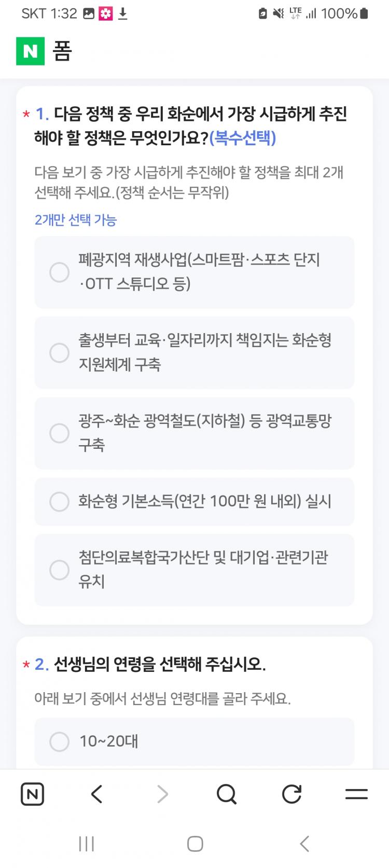Open the browser hamburger menu
389x868 pixels.
tap(356, 794)
